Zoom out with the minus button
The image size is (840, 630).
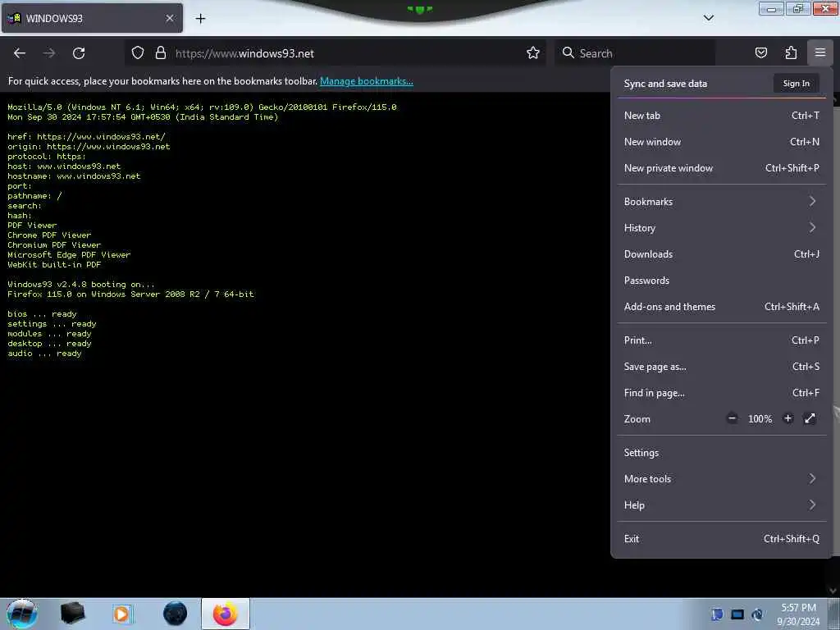(x=732, y=418)
